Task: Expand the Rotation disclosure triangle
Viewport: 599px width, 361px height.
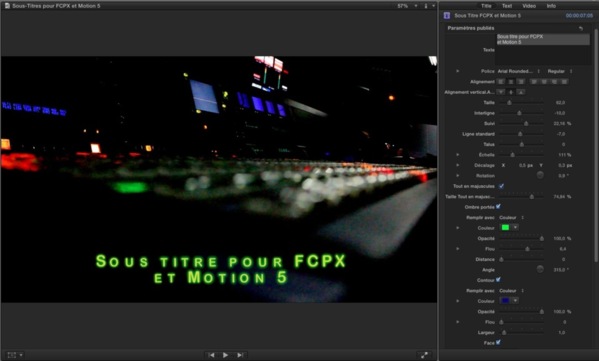Action: [x=458, y=175]
